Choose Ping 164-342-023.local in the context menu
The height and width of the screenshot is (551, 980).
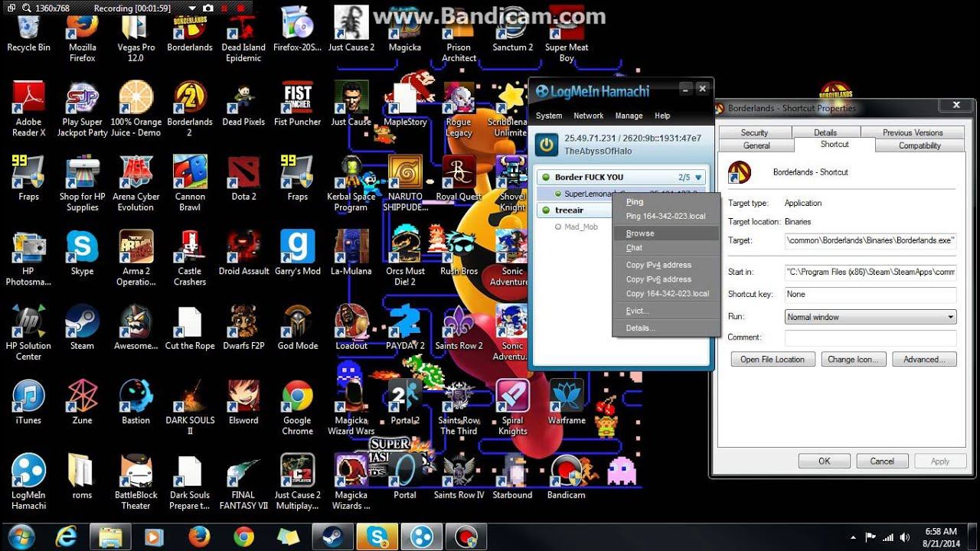pos(666,217)
